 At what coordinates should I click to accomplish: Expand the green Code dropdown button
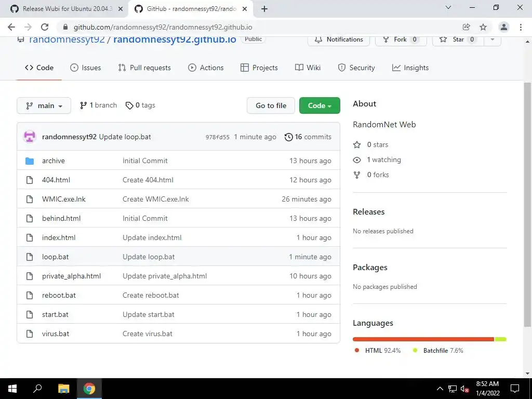pos(320,105)
